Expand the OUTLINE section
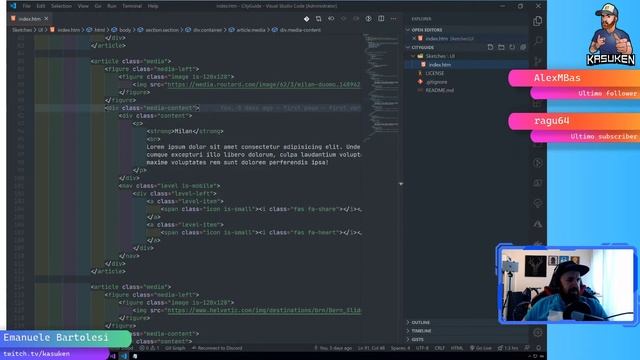This screenshot has height=360, width=640. point(420,322)
